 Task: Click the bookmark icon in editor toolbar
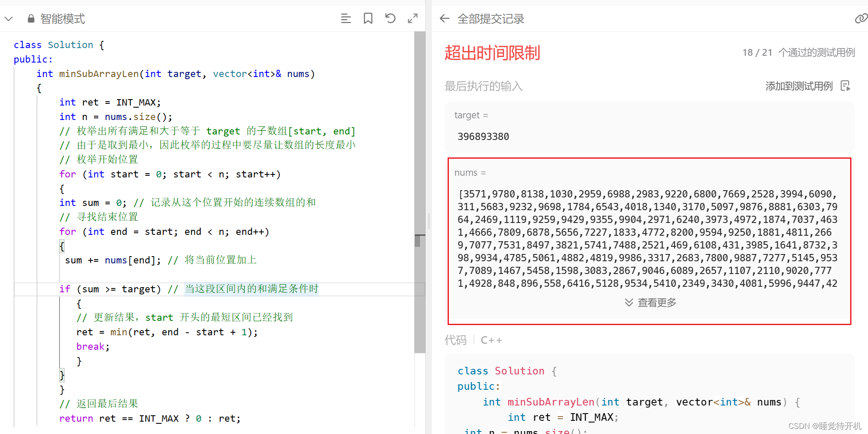(x=368, y=18)
